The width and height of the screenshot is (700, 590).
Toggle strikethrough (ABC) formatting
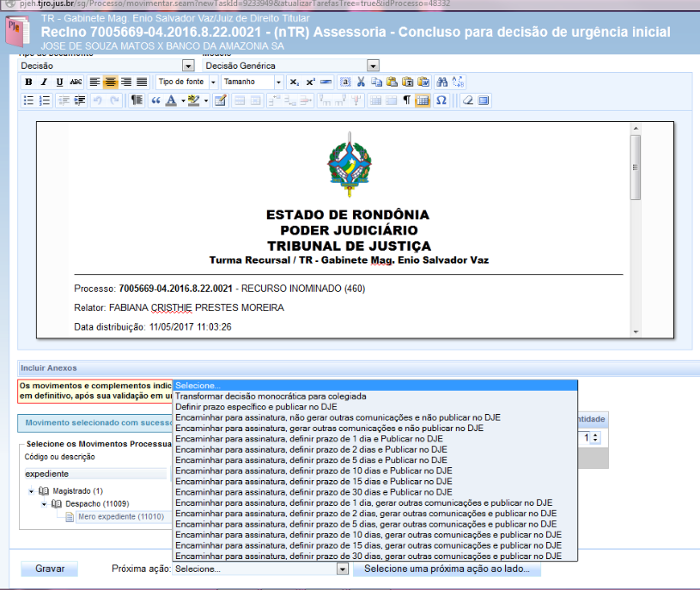pos(76,82)
